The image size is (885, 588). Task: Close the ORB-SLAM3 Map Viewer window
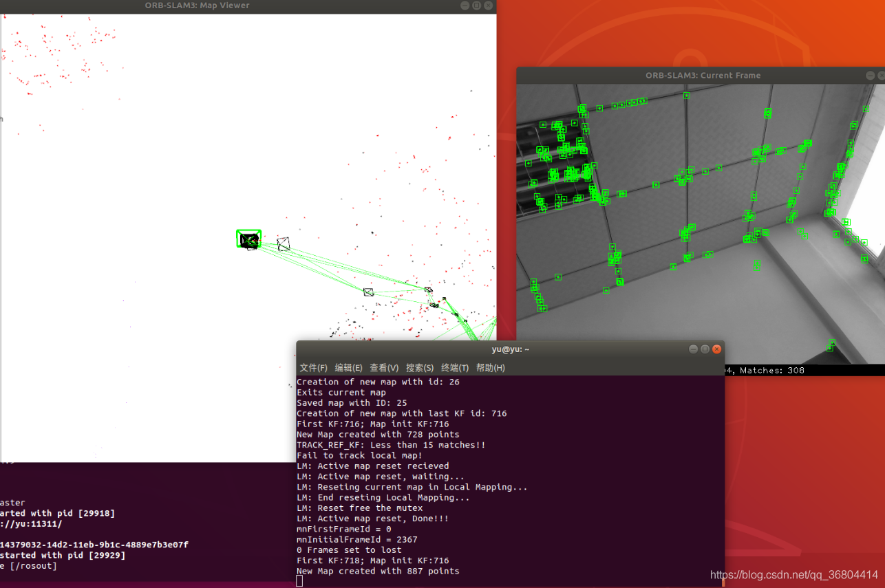click(x=489, y=6)
